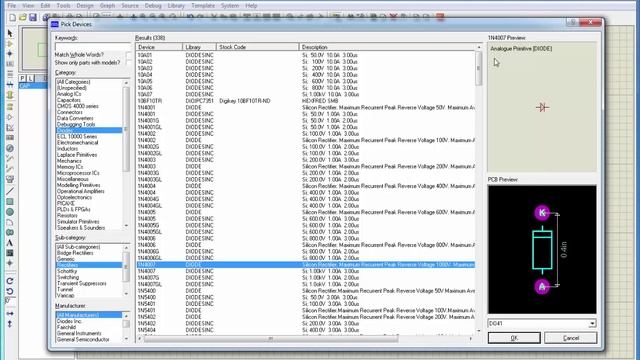
Task: Select Schottky sub-category
Action: (x=67, y=271)
